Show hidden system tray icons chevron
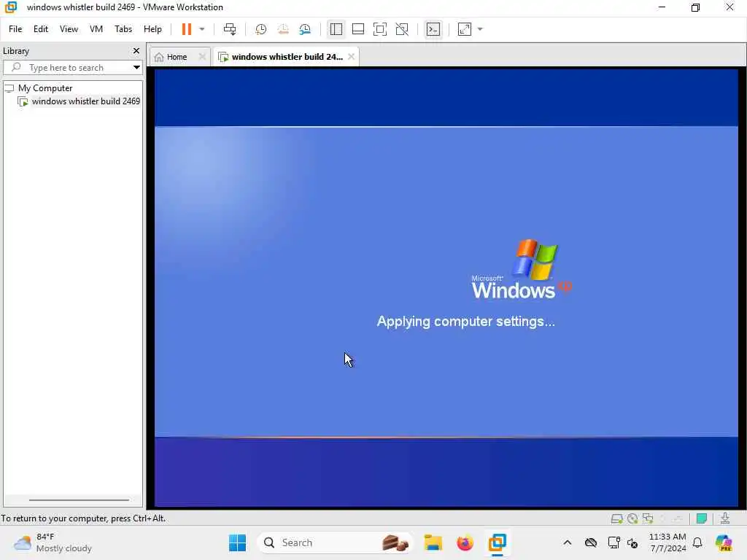 (567, 542)
